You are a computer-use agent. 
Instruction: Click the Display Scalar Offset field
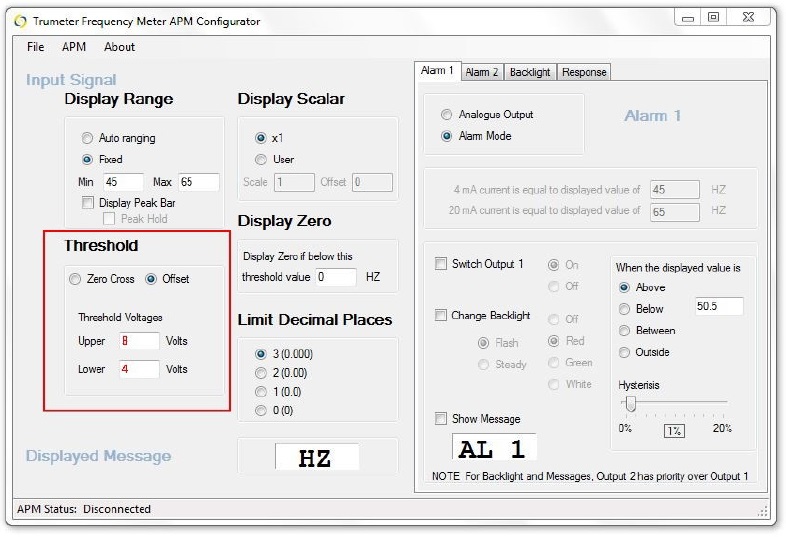(372, 182)
